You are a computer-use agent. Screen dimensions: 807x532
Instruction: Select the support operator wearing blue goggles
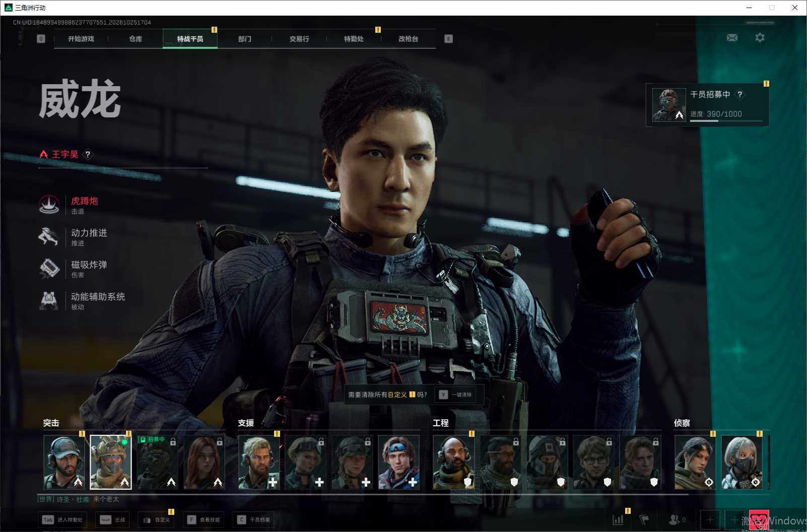tap(398, 462)
